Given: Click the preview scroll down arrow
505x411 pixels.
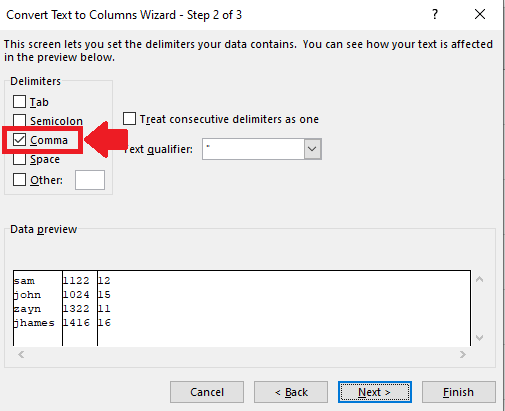Looking at the screenshot, I should (479, 338).
